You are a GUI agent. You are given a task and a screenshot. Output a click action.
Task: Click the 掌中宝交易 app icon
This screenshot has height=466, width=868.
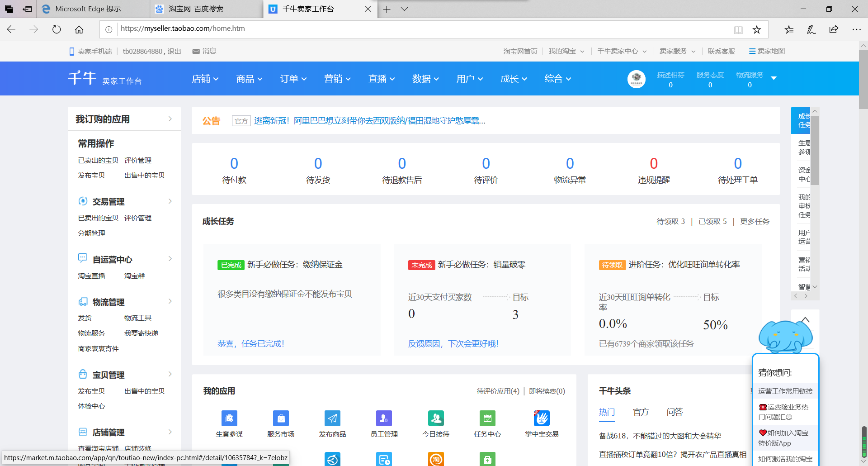[541, 418]
